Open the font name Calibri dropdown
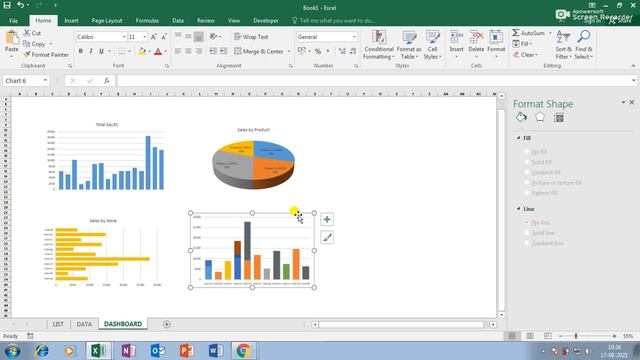 point(124,37)
